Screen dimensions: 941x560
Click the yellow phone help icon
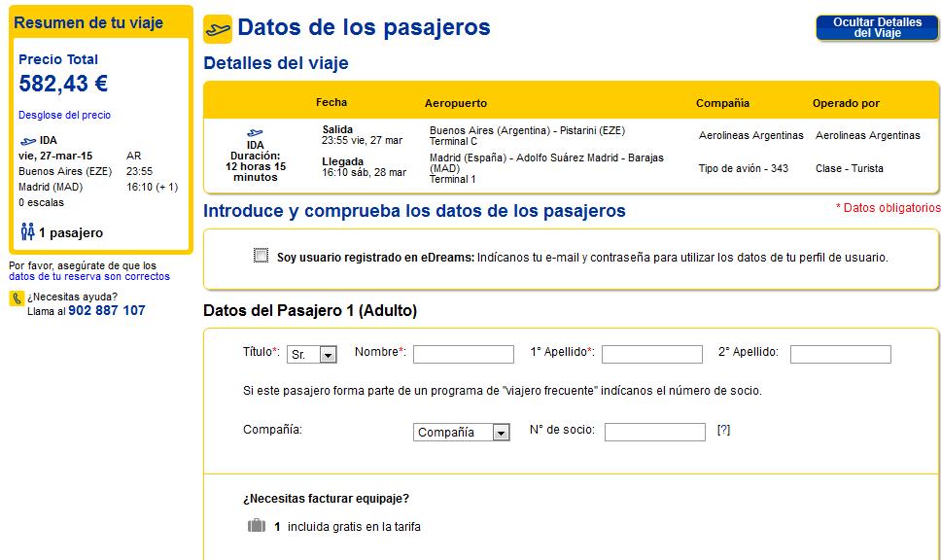[x=17, y=298]
